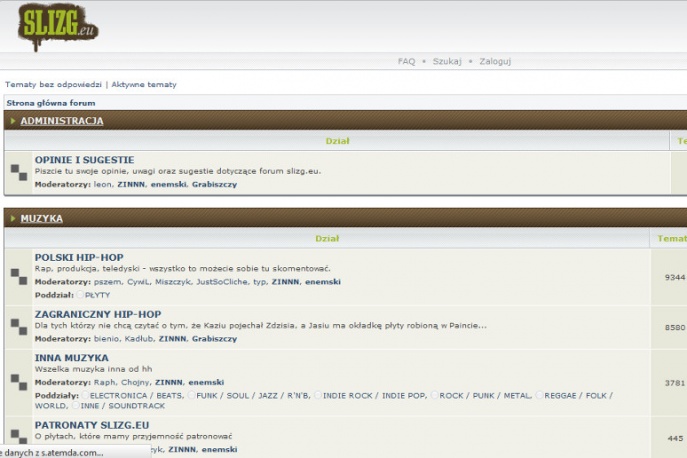The height and width of the screenshot is (458, 687).
Task: Click the forum icon beside PATRONATY SLIZG.EU
Action: [19, 437]
